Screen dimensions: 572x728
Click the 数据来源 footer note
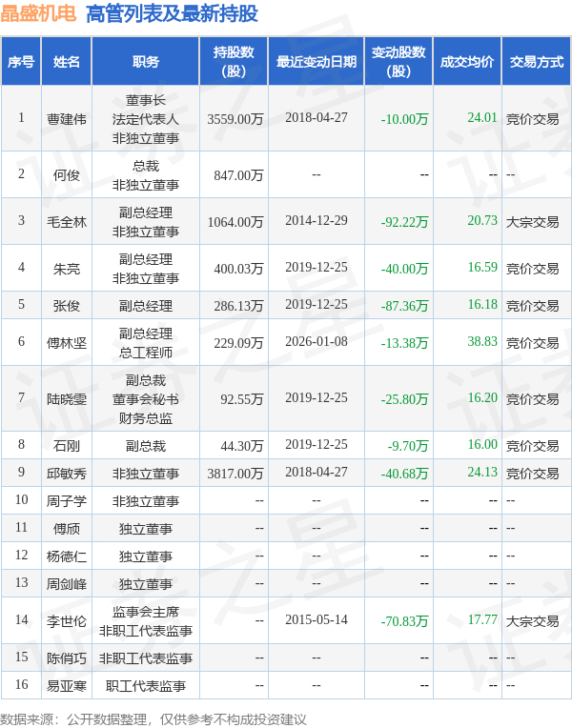(153, 719)
